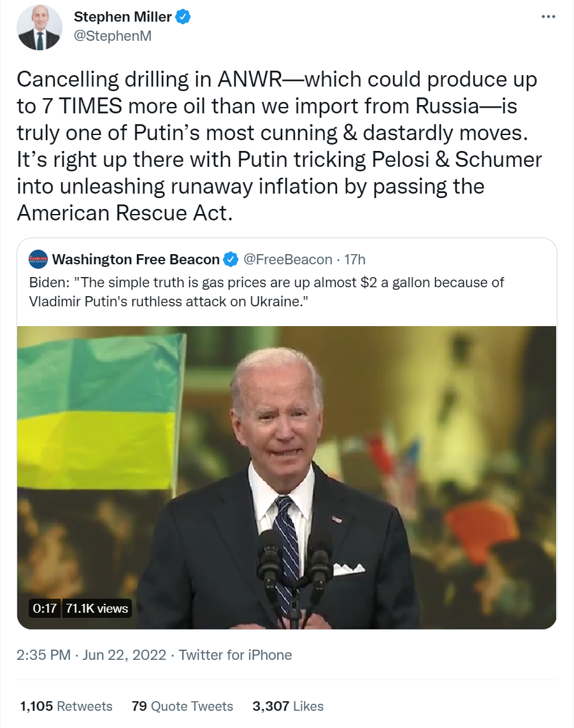View the 1,105 Retweets list

point(66,706)
